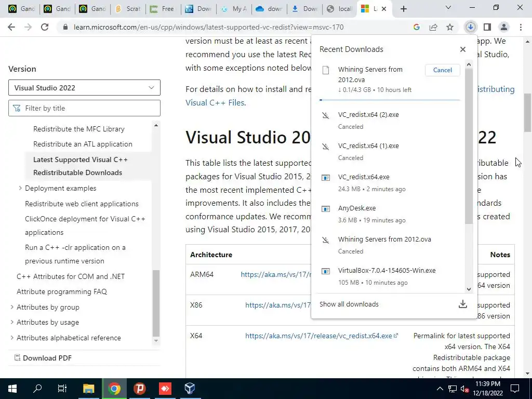Open the muted volume tray icon
The height and width of the screenshot is (399, 532).
pyautogui.click(x=464, y=389)
